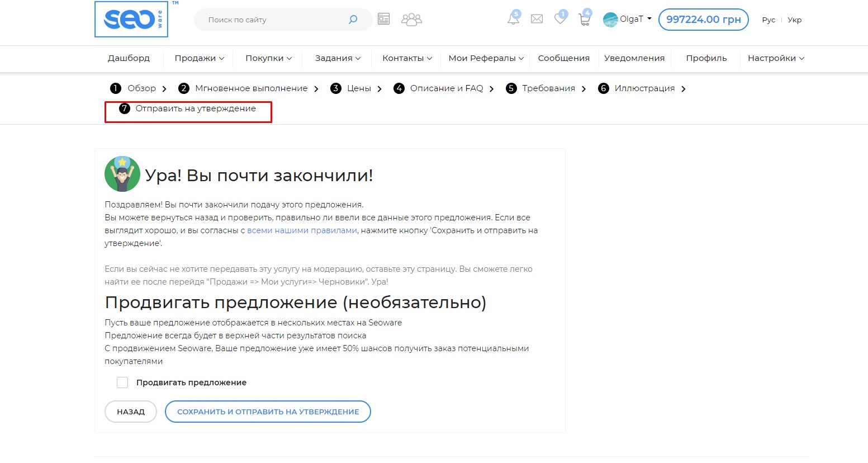Open the heart favorites icon

tap(560, 19)
